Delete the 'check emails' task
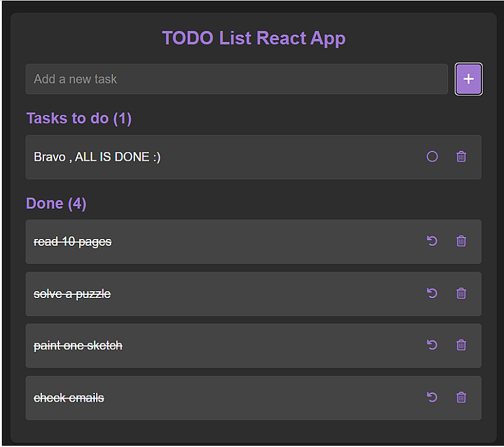Image resolution: width=504 pixels, height=447 pixels. pos(461,397)
